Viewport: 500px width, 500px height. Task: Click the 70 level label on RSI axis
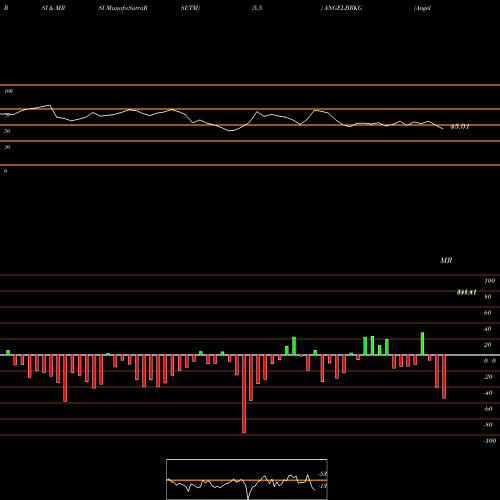click(7, 115)
